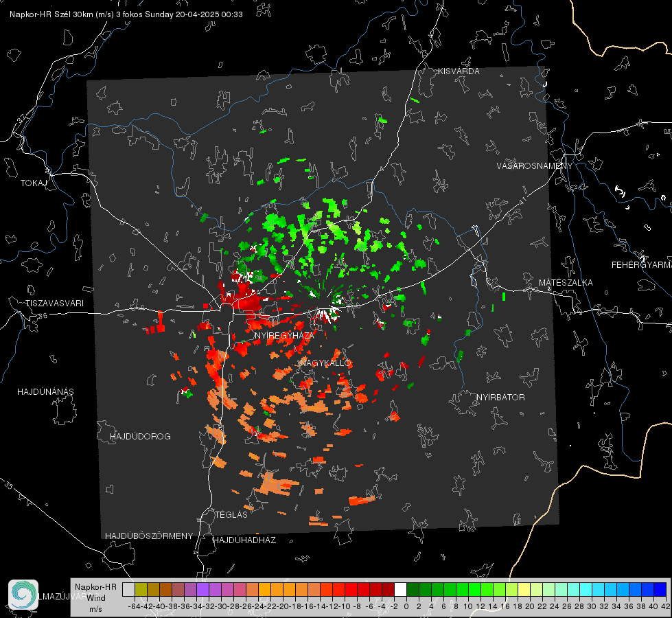The image size is (672, 618).
Task: Click the 'Wind' legend caption
Action: pyautogui.click(x=96, y=598)
